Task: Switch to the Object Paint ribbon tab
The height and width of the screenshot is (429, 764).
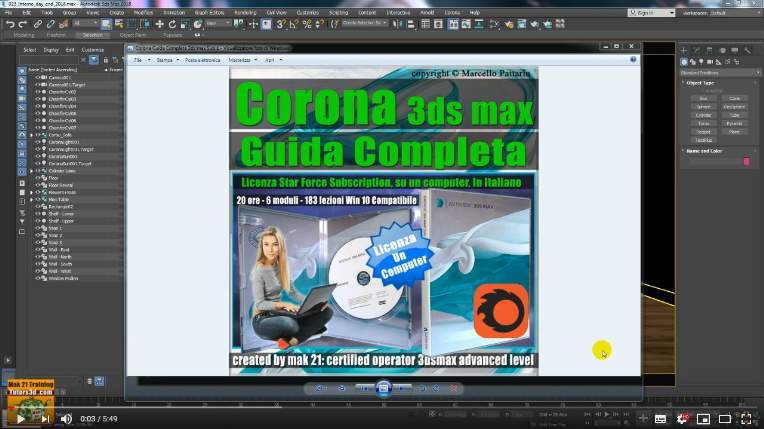Action: coord(133,35)
